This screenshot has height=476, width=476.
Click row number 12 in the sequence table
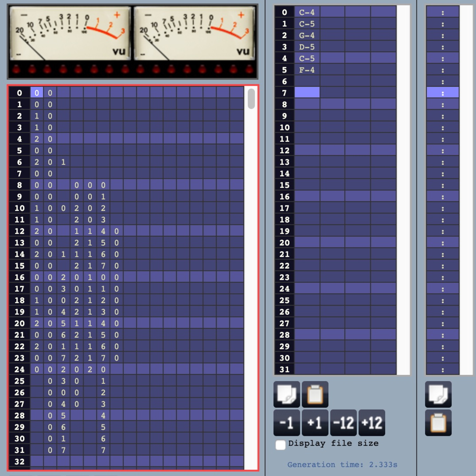coord(20,231)
